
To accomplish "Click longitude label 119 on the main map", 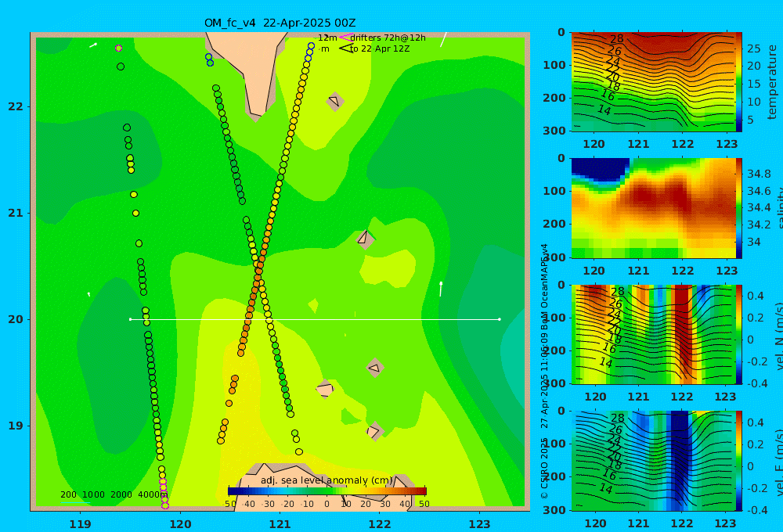I will pos(81,524).
